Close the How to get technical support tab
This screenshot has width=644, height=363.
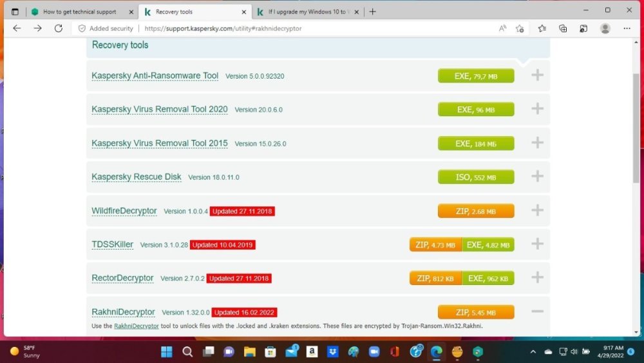coord(131,12)
